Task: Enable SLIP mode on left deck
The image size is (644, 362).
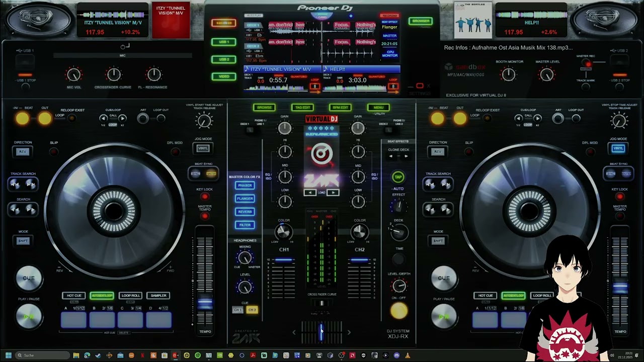Action: point(54,151)
